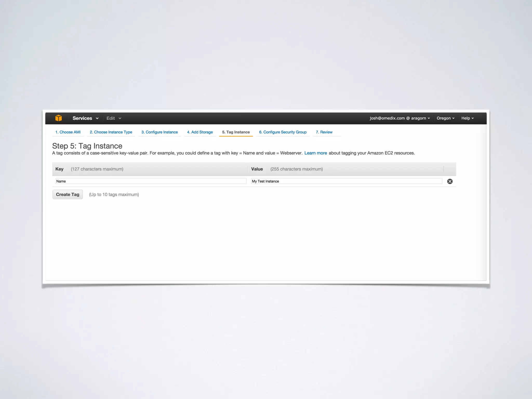
Task: Open the Configure Instance step
Action: (x=159, y=132)
